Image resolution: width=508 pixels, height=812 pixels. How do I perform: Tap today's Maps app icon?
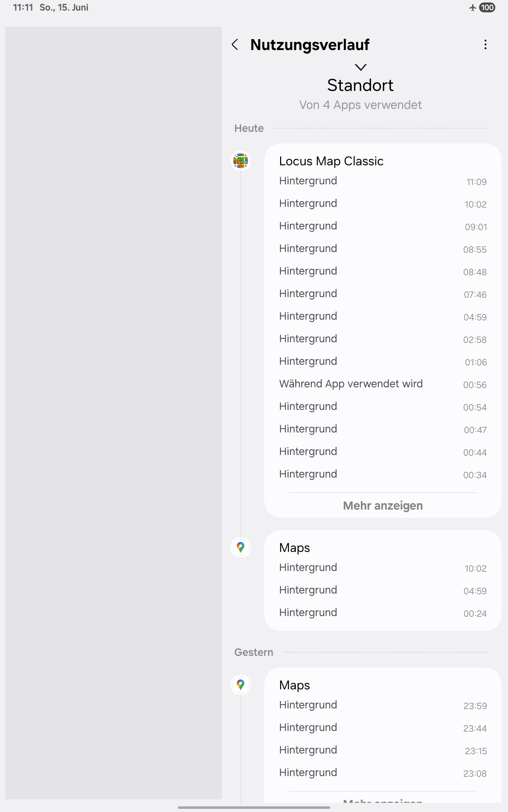241,547
